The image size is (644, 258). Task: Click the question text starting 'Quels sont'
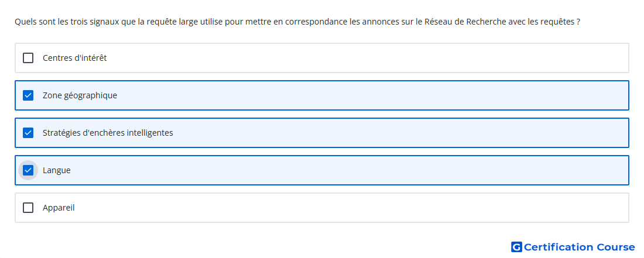(297, 22)
